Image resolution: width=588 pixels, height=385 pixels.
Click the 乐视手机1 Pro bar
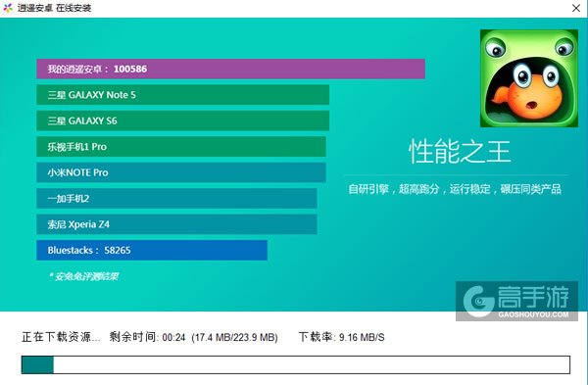(181, 147)
